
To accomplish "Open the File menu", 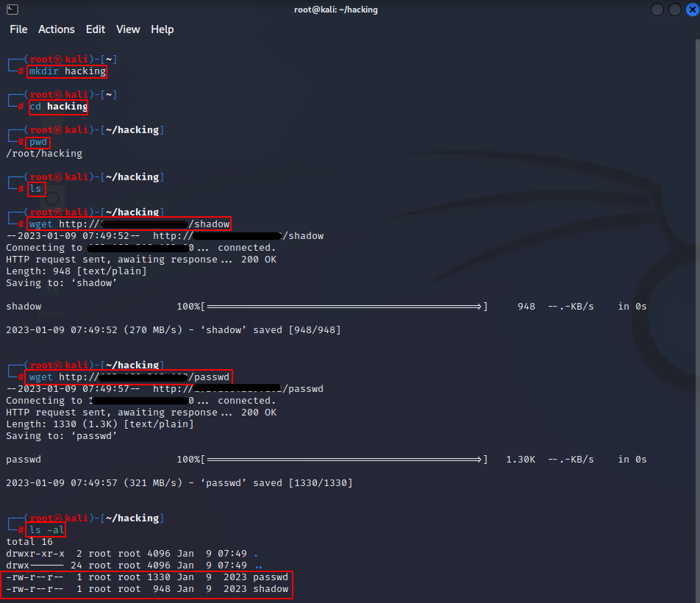I will (18, 29).
